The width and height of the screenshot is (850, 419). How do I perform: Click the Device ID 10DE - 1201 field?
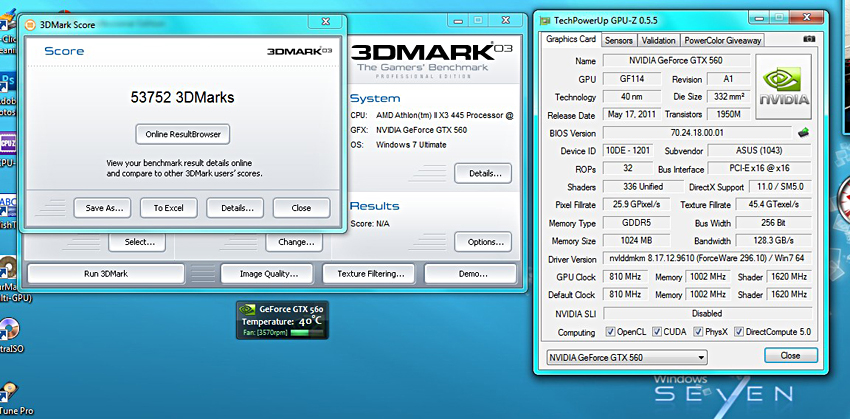[x=628, y=151]
